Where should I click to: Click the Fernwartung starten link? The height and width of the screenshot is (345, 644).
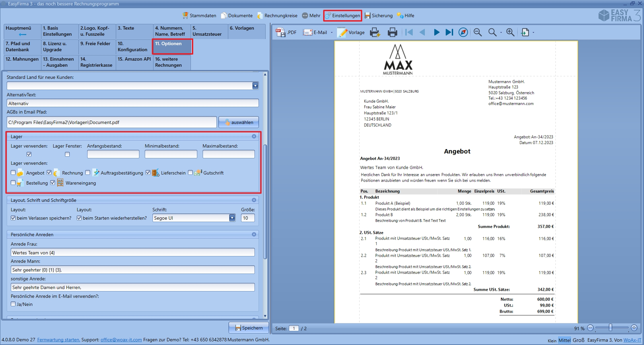[x=59, y=340]
